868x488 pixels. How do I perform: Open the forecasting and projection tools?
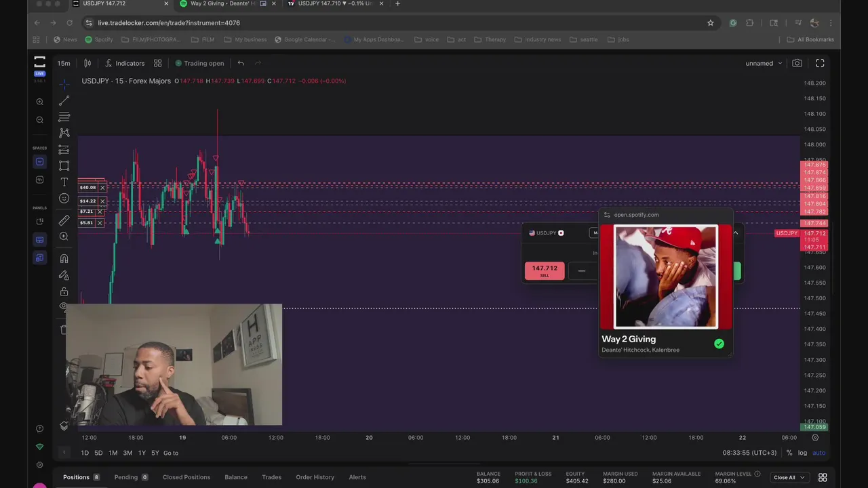64,150
